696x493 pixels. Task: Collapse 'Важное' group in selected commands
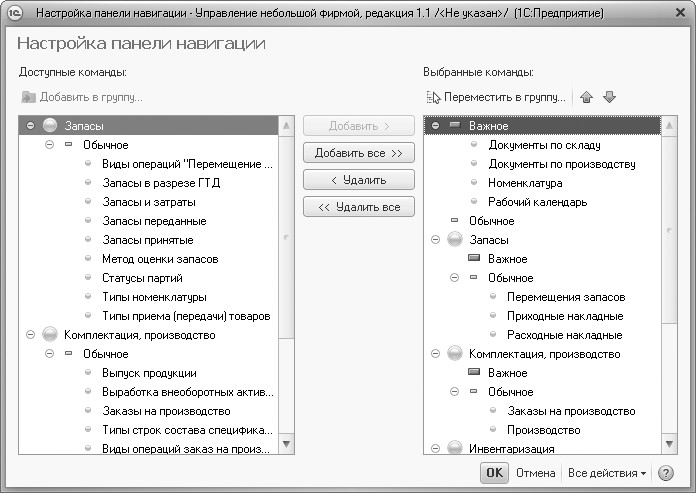pos(436,126)
